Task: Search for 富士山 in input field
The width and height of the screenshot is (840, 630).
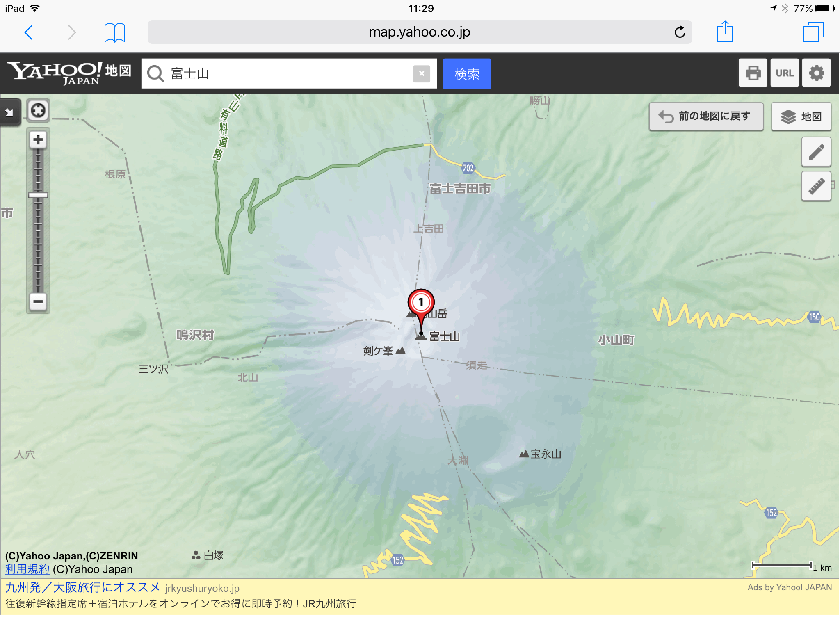Action: pos(288,73)
